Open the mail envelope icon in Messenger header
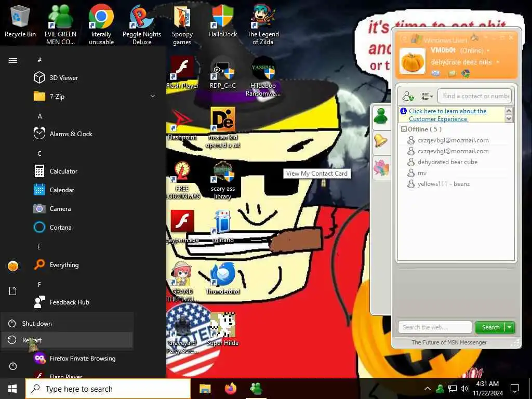Viewport: 532px width, 399px height. click(x=436, y=73)
